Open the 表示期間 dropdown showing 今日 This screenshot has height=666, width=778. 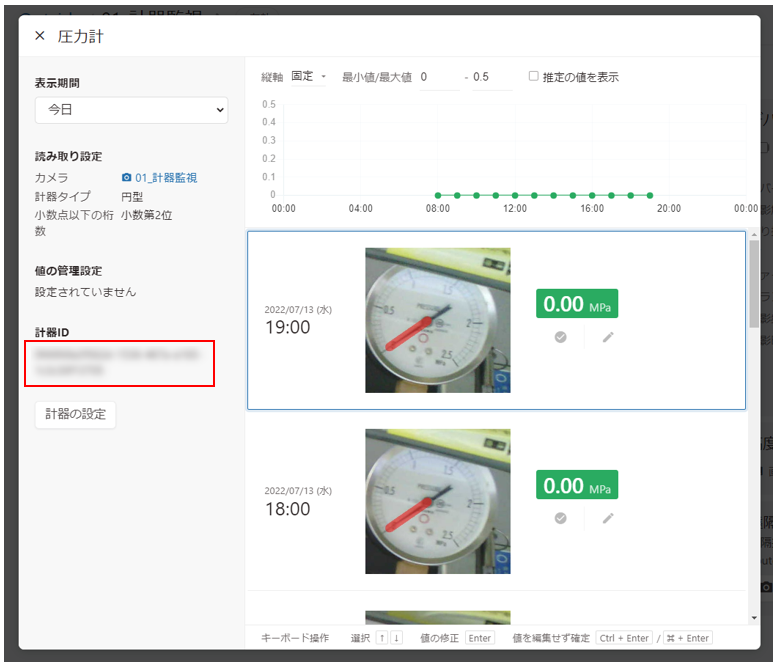pyautogui.click(x=131, y=110)
